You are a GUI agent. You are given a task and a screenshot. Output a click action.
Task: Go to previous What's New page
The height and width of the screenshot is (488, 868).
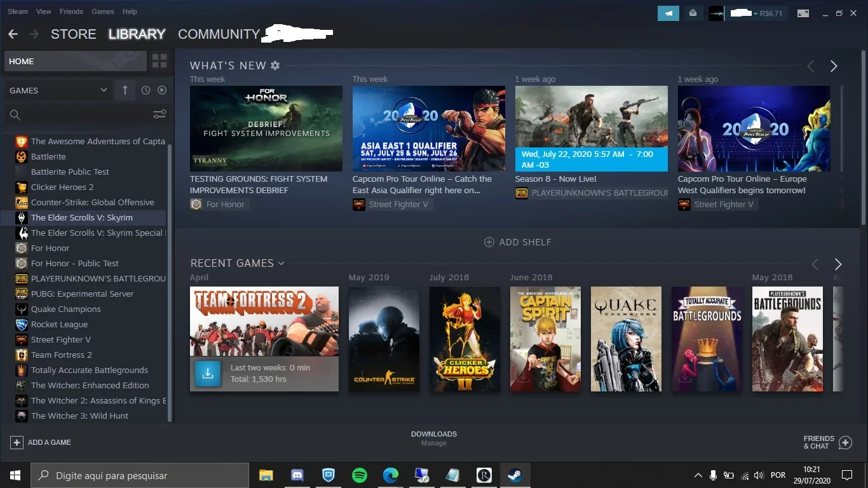(x=810, y=66)
